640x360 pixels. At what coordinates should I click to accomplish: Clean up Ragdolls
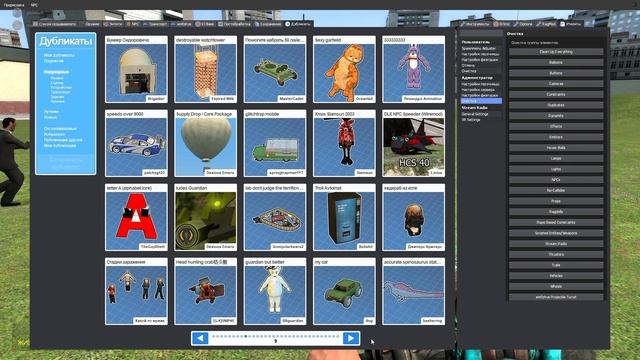pos(556,212)
